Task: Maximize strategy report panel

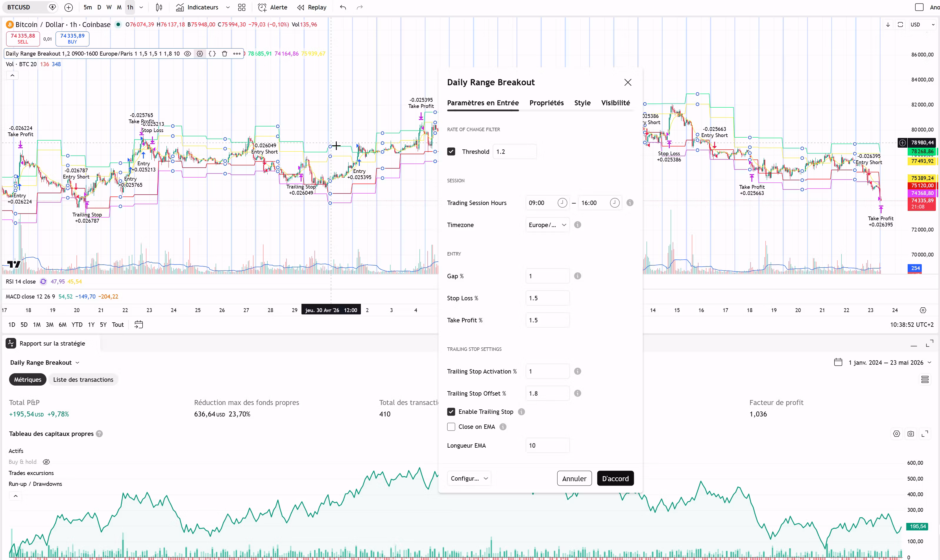Action: (x=929, y=344)
